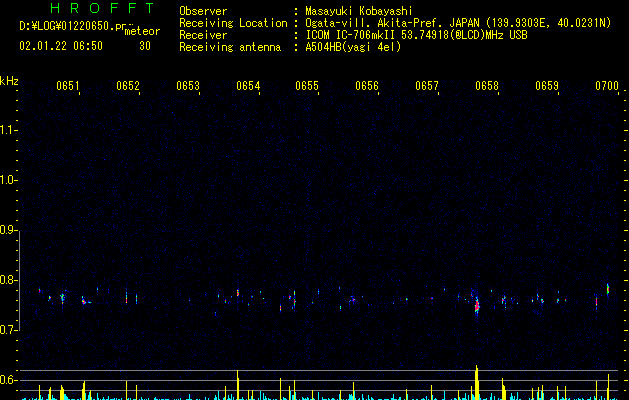Click the HROFFT title text
The image size is (629, 400).
[103, 8]
